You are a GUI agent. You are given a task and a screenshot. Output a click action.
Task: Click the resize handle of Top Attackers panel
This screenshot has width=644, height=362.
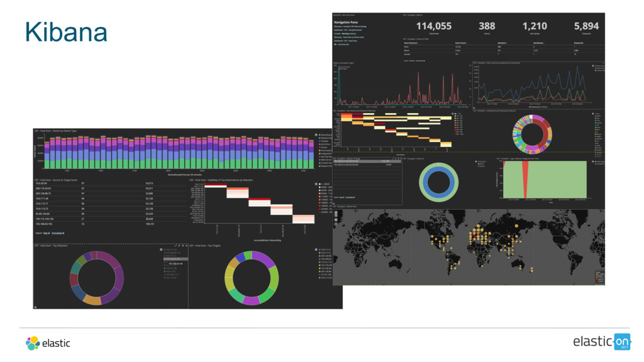pos(35,307)
